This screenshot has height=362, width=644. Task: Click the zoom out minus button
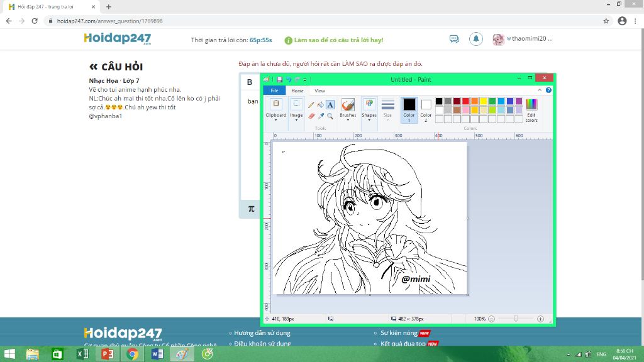coord(491,319)
